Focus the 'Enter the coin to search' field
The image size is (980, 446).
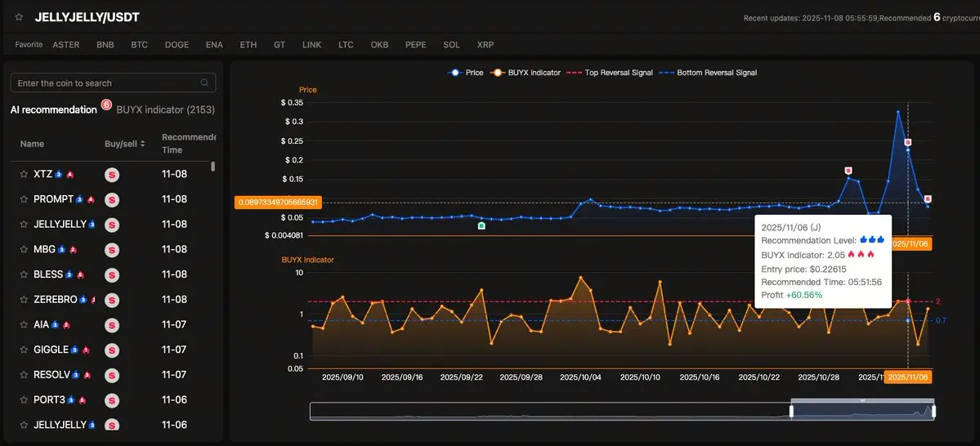coord(113,83)
